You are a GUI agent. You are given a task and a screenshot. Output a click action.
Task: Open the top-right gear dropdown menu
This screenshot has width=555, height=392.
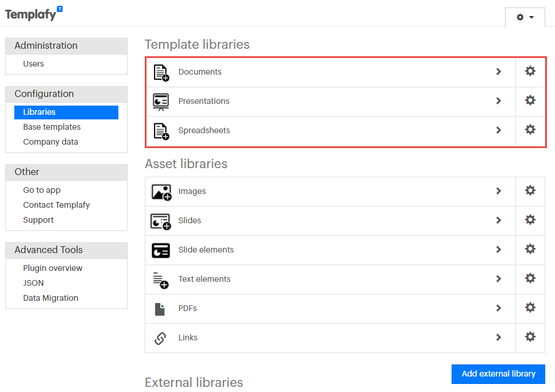coord(525,17)
